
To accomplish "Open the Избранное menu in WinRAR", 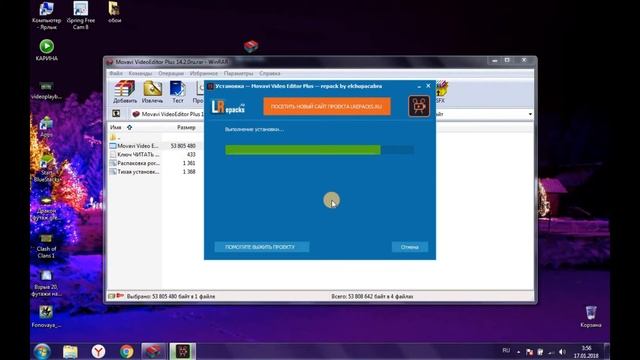I will click(x=204, y=73).
